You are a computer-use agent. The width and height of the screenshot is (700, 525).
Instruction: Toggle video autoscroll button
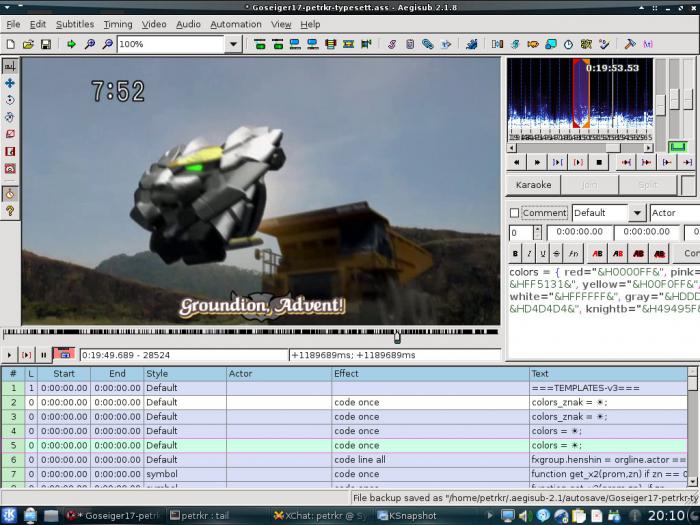click(64, 354)
